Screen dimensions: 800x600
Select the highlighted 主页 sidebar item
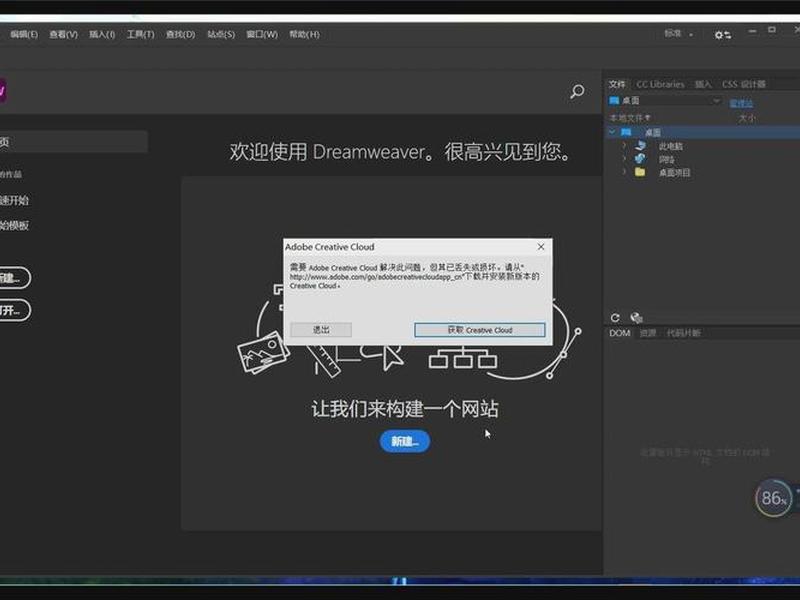[x=74, y=142]
